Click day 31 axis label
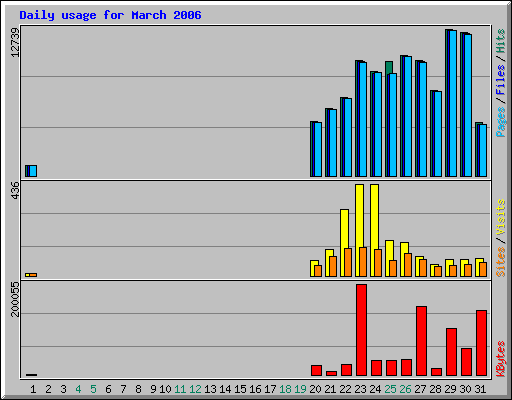The width and height of the screenshot is (512, 400). pos(480,389)
